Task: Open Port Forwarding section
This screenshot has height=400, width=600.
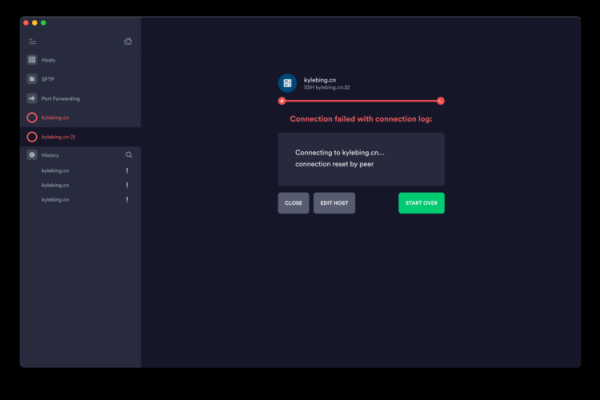Action: [80, 98]
